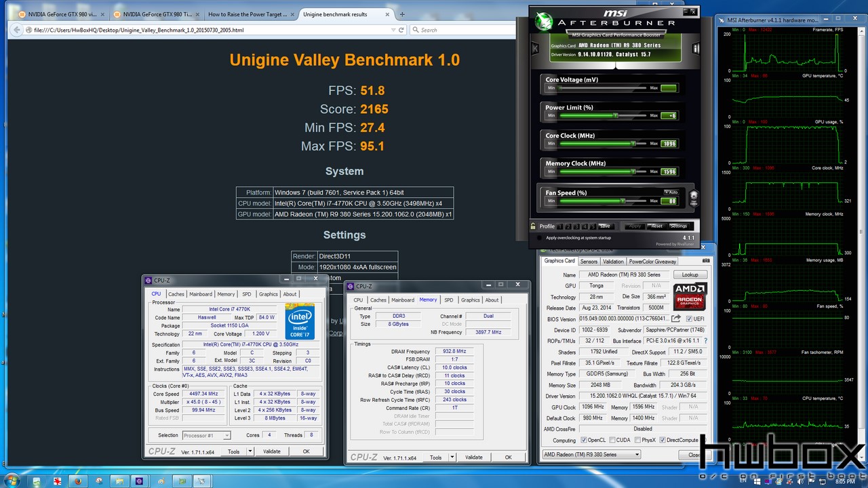Open Caches tab in the left CPU-Z
Screen dimensions: 868x488
coord(176,294)
